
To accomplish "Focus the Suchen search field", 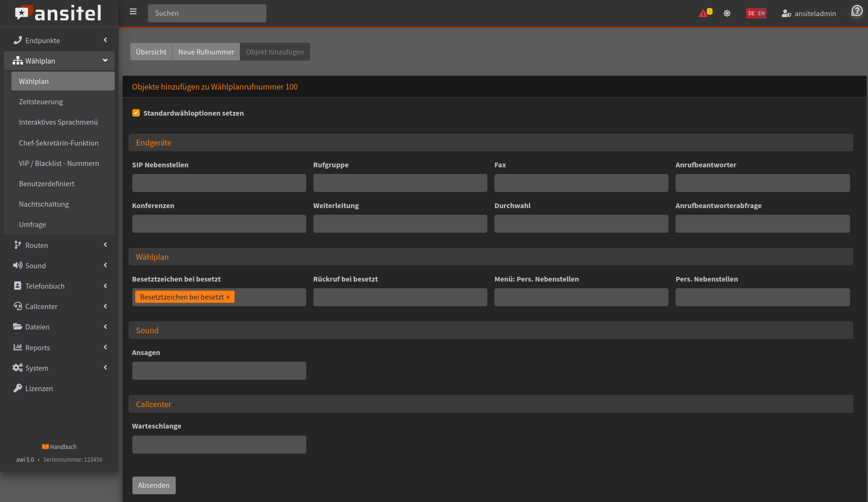I will pos(207,13).
